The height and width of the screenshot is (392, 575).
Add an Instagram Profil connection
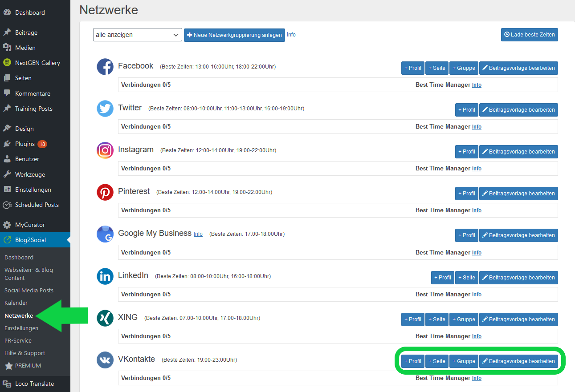[467, 152]
